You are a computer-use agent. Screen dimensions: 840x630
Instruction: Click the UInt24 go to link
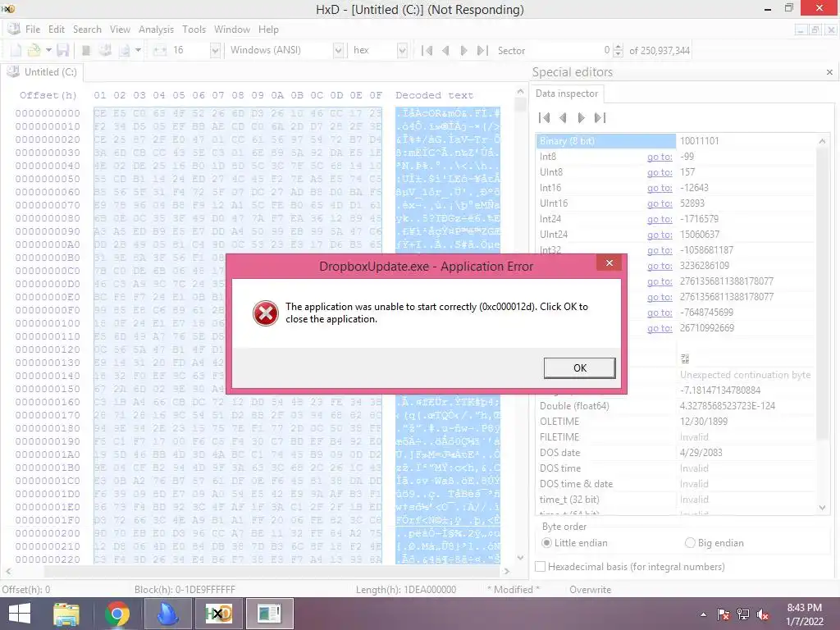(660, 235)
